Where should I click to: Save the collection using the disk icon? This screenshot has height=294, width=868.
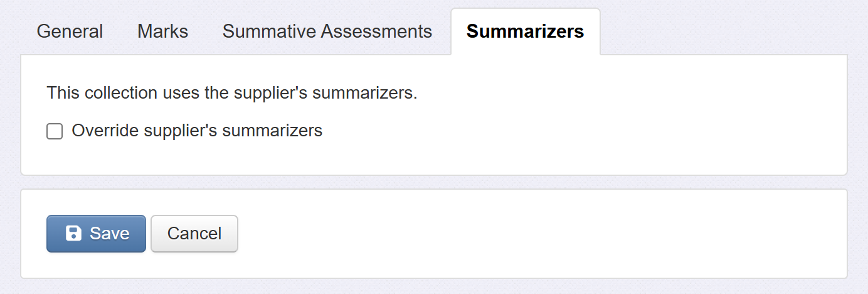tap(74, 234)
